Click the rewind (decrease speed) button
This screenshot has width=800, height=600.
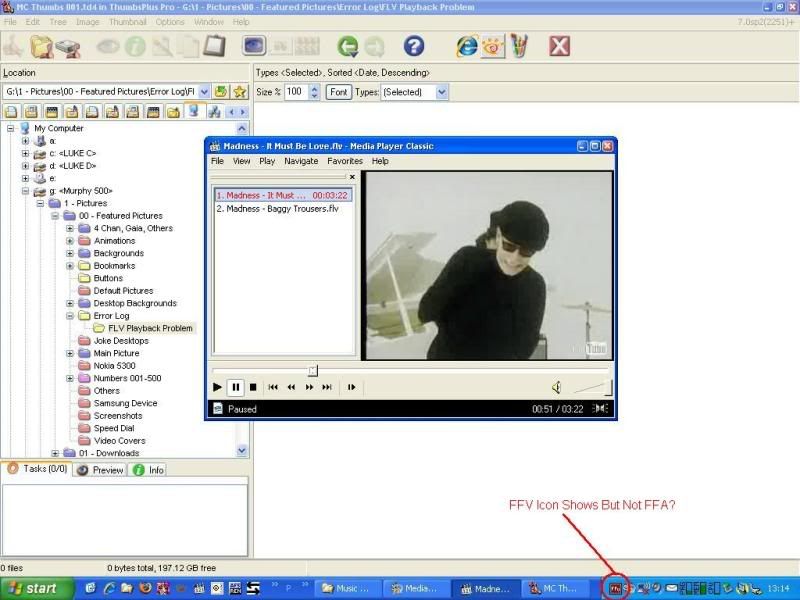291,387
